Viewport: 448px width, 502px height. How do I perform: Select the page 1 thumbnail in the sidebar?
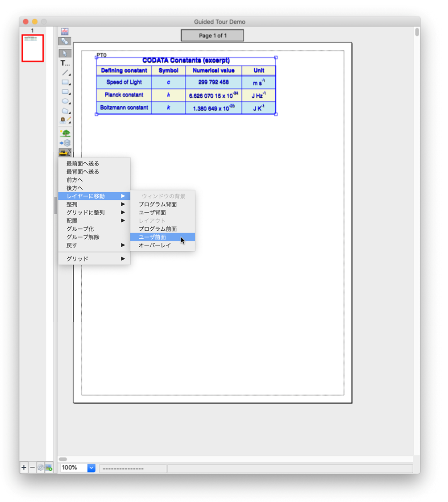(x=33, y=48)
